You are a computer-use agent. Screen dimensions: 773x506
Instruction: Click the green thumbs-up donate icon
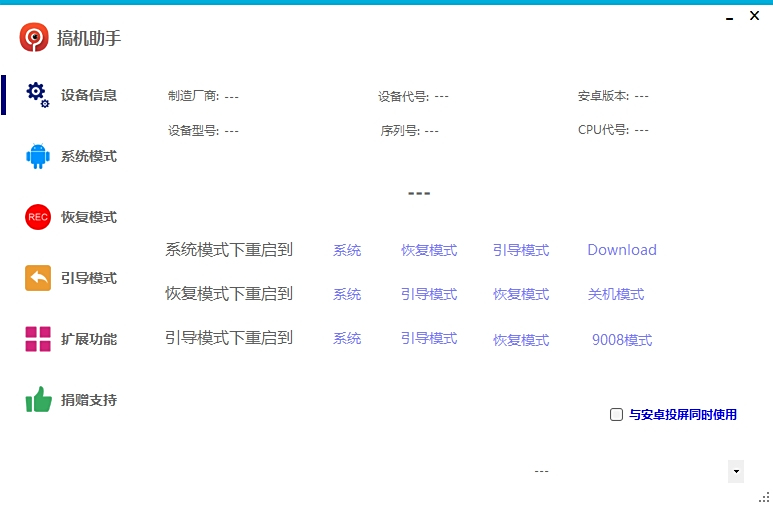point(38,399)
